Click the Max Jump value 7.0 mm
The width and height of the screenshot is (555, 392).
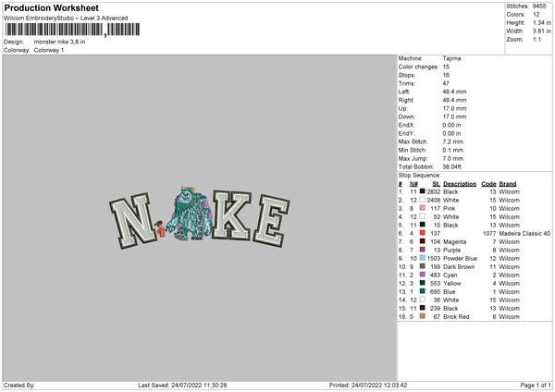453,158
